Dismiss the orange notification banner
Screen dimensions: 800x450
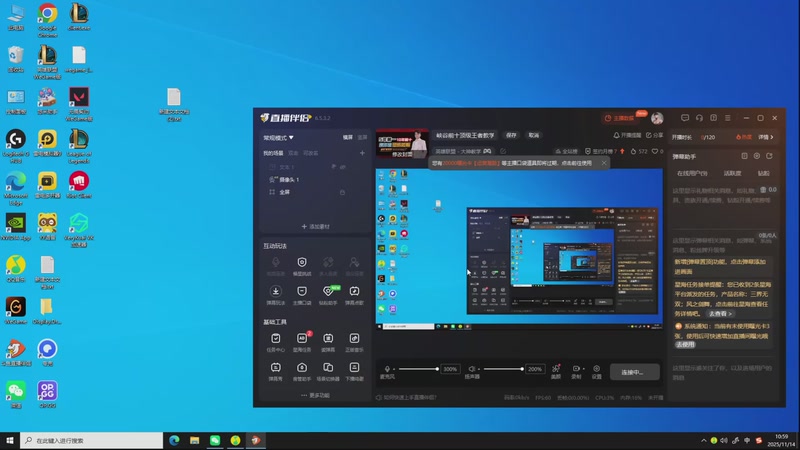pyautogui.click(x=604, y=163)
